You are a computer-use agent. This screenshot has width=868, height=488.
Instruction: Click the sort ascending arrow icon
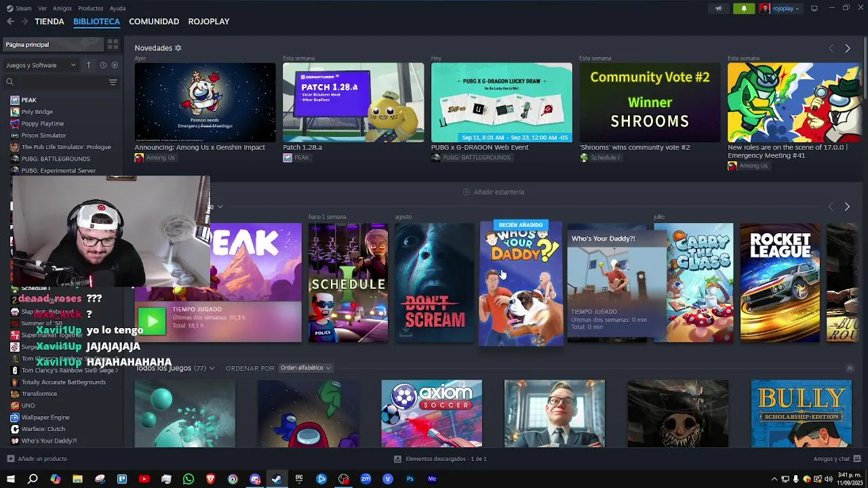pos(88,65)
